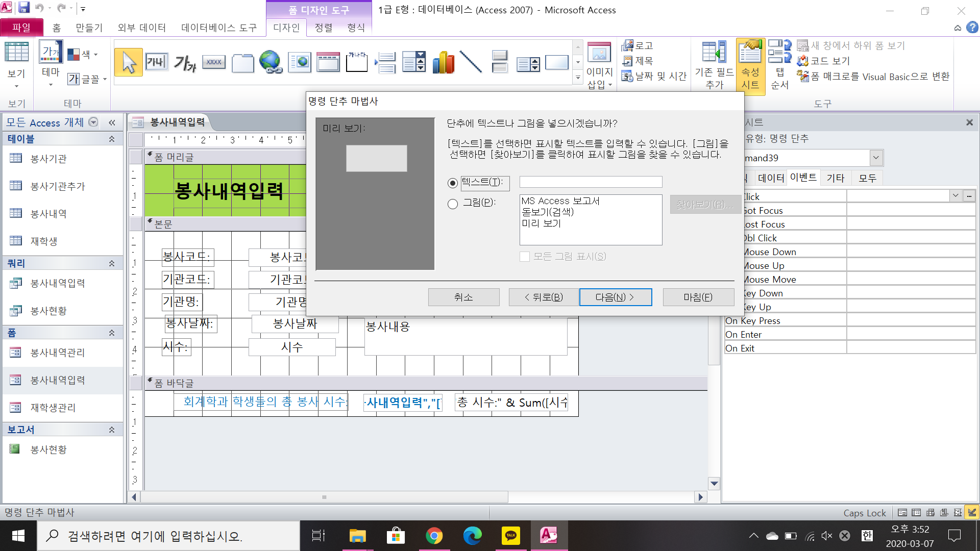Click the hyperlink globe control icon

tap(271, 62)
